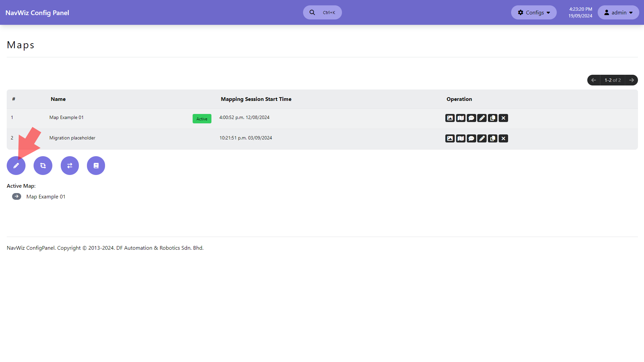Viewport: 644px width, 362px height.
Task: Click the green Active badge
Action: pos(202,119)
